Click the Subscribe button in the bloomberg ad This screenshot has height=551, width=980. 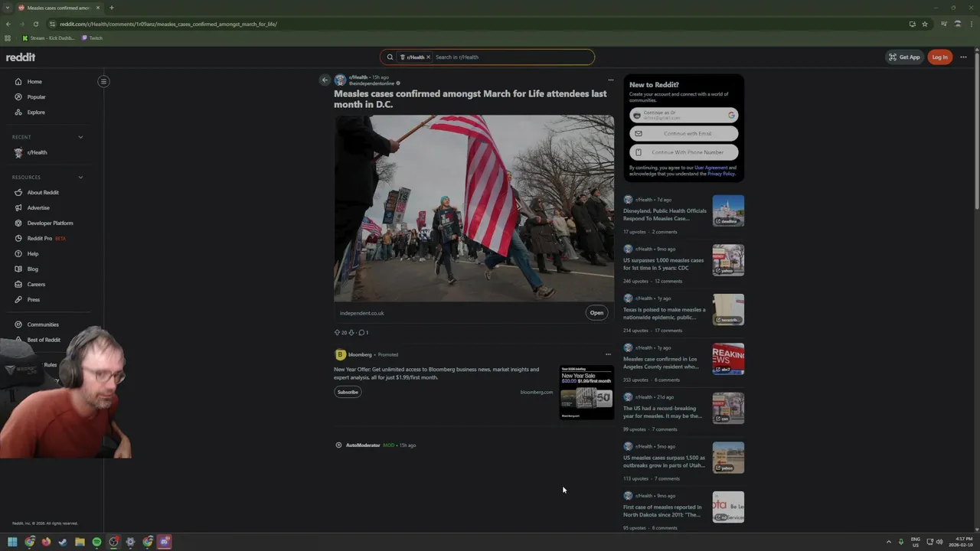point(348,392)
